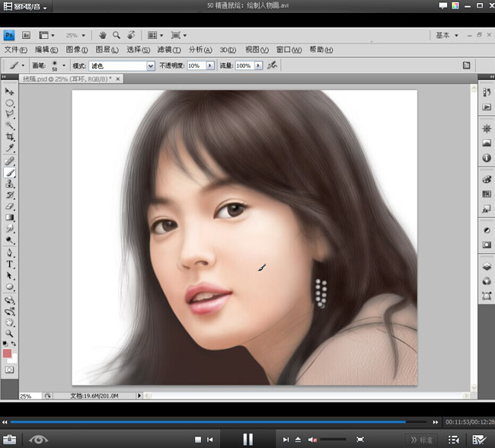Select the Eraser tool

(9, 206)
